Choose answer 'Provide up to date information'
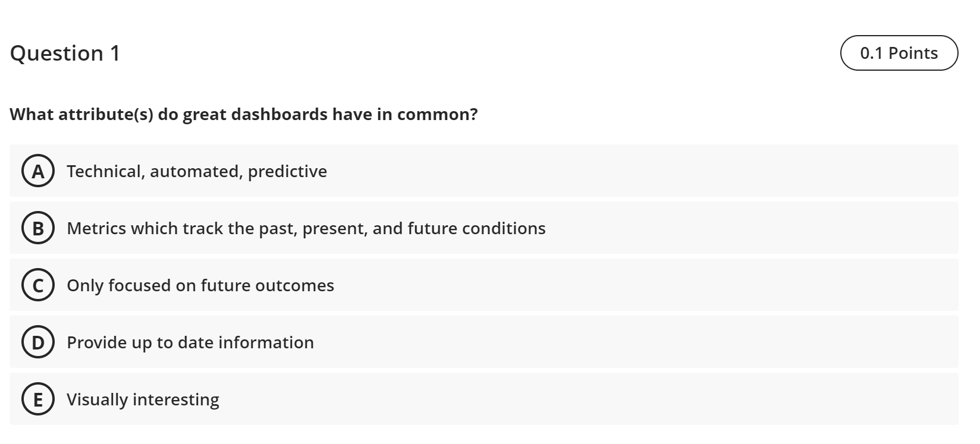Screen dimensions: 980x444 coord(190,342)
